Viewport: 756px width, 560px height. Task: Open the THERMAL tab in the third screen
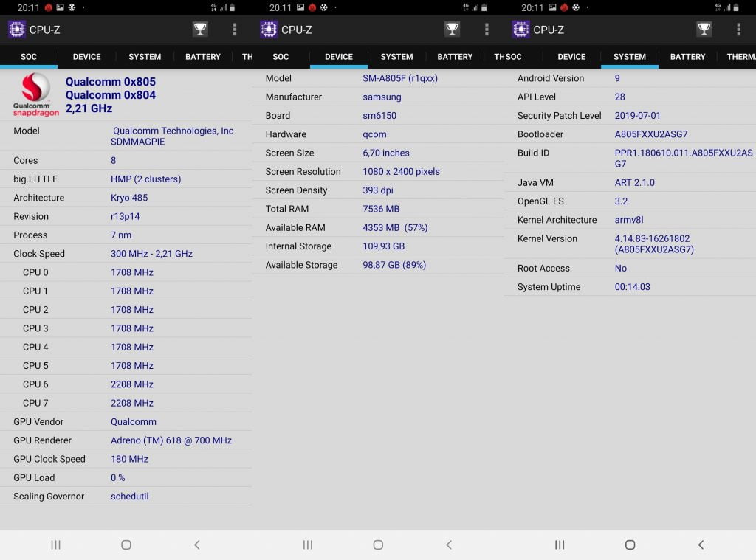[741, 56]
